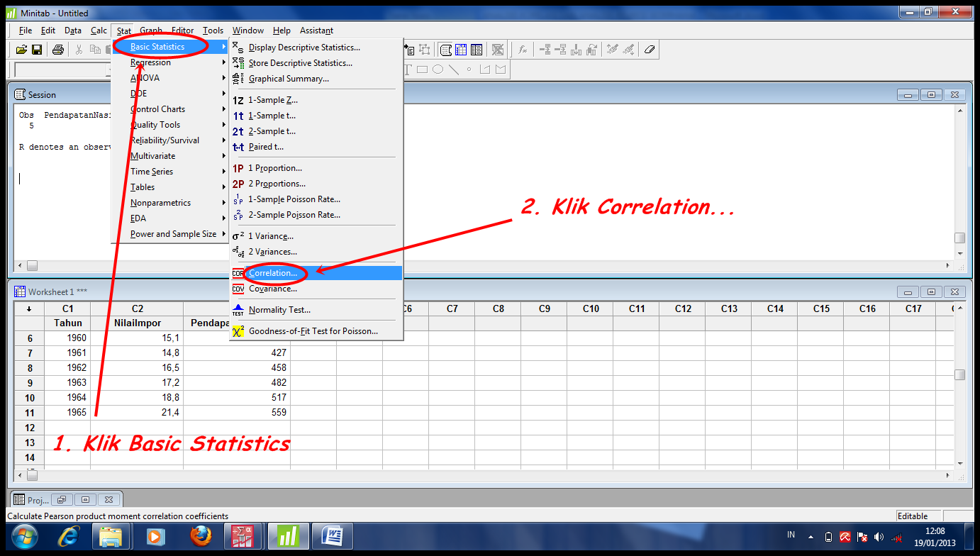
Task: Expand the Reliability/Survival submenu
Action: (x=170, y=140)
